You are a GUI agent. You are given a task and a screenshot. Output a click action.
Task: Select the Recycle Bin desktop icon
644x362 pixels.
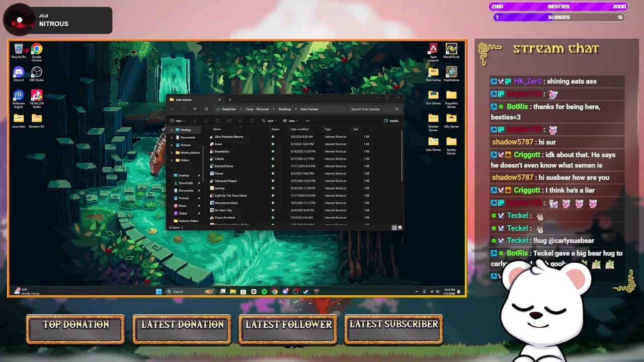click(19, 51)
